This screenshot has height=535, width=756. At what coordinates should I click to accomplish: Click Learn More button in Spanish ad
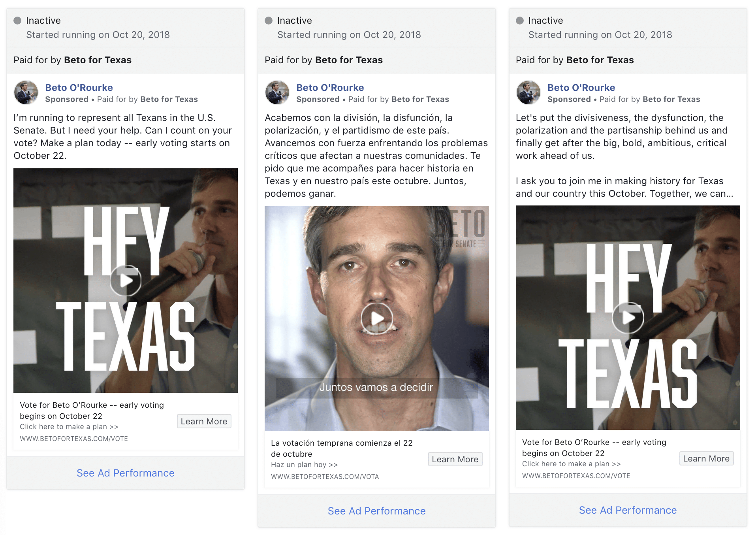pyautogui.click(x=455, y=459)
